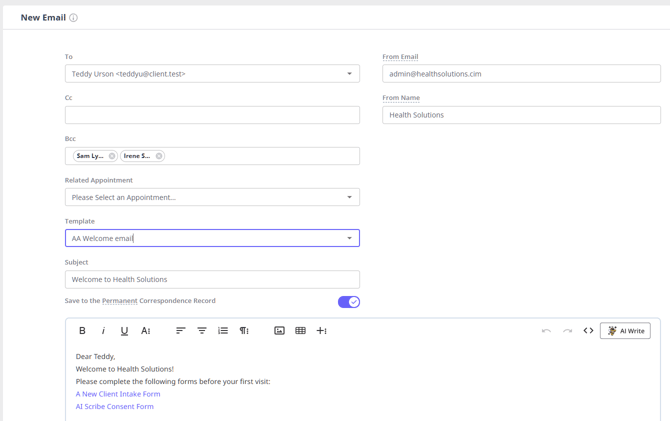
Task: Open the font size tool
Action: (146, 331)
